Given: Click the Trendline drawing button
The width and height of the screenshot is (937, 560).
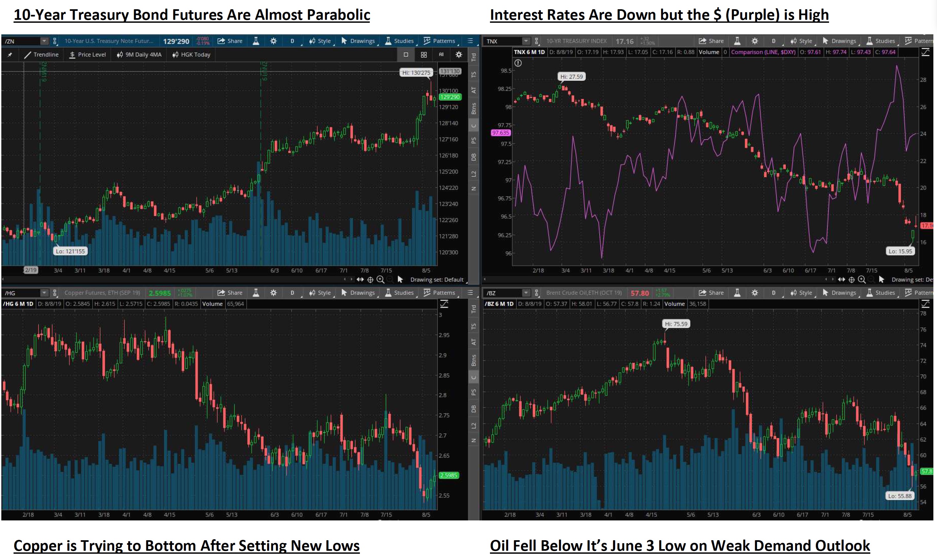Looking at the screenshot, I should [x=42, y=55].
